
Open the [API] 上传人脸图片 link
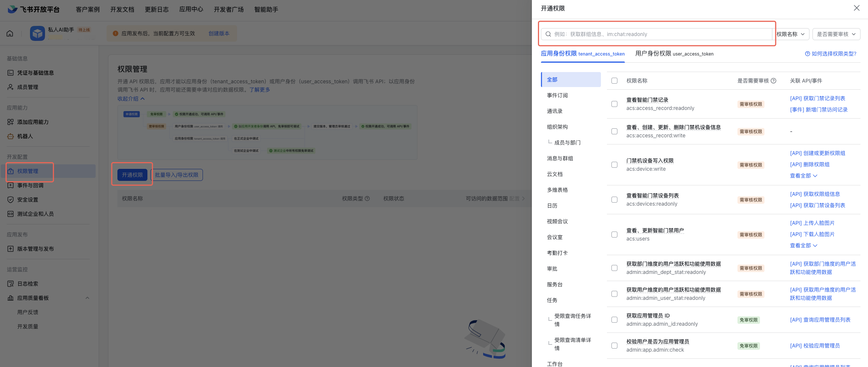pyautogui.click(x=812, y=223)
